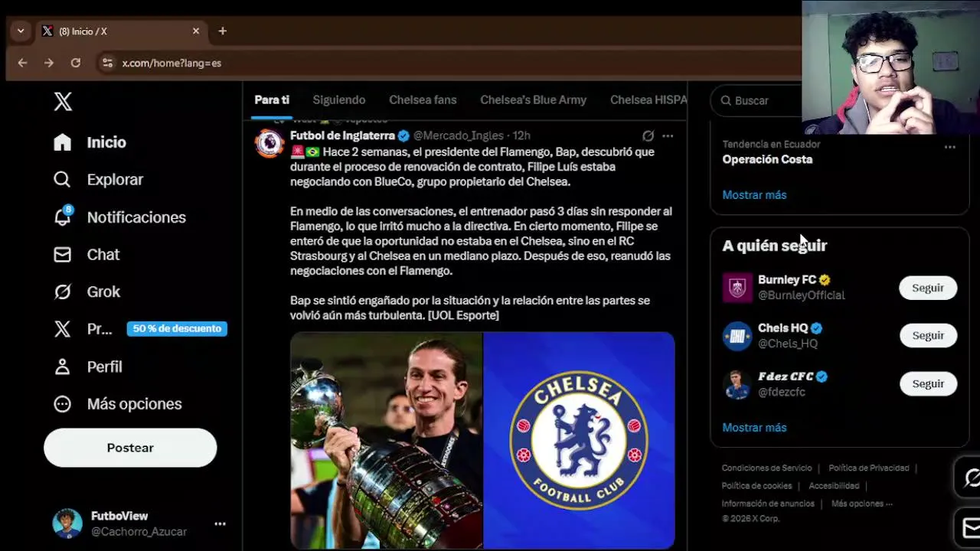Viewport: 980px width, 551px height.
Task: Open Grok floating button at right edge
Action: click(969, 478)
